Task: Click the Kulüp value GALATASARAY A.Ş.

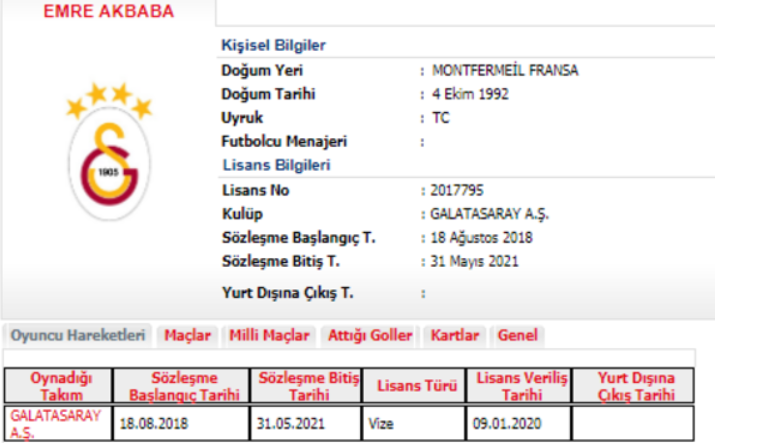Action: click(x=489, y=214)
